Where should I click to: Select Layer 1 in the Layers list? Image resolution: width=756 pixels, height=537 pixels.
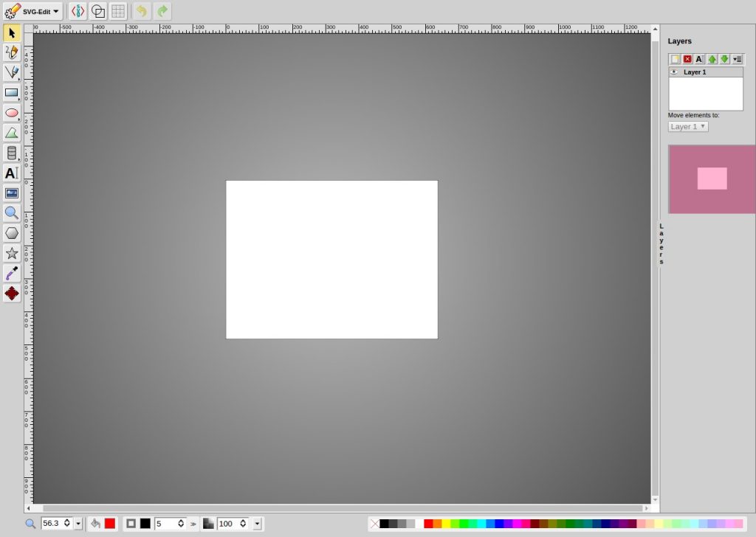pos(698,72)
